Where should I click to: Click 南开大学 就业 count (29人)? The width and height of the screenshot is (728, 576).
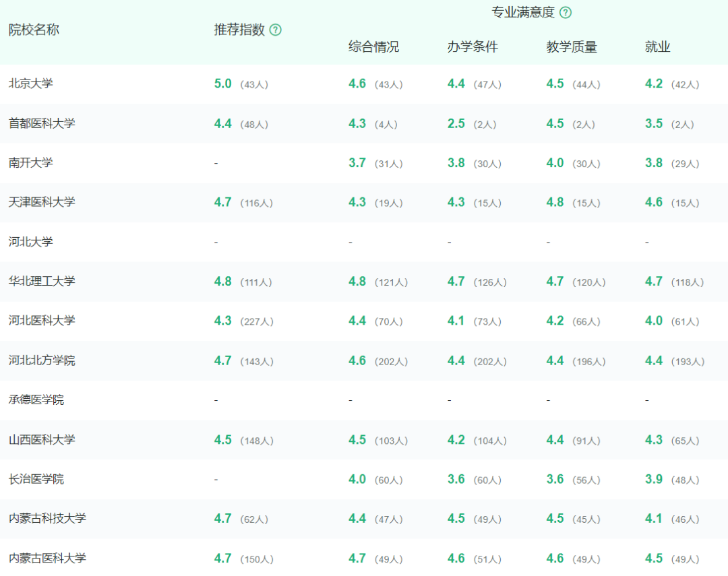click(x=686, y=164)
